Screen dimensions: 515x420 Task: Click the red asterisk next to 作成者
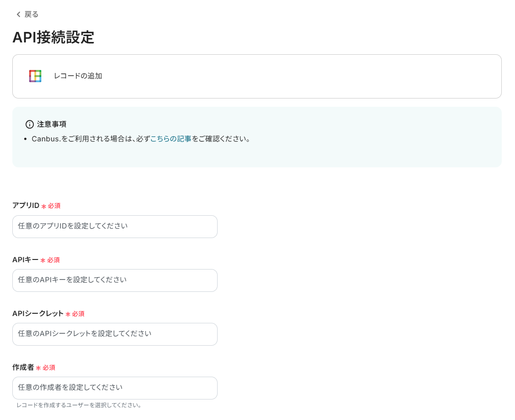point(38,368)
